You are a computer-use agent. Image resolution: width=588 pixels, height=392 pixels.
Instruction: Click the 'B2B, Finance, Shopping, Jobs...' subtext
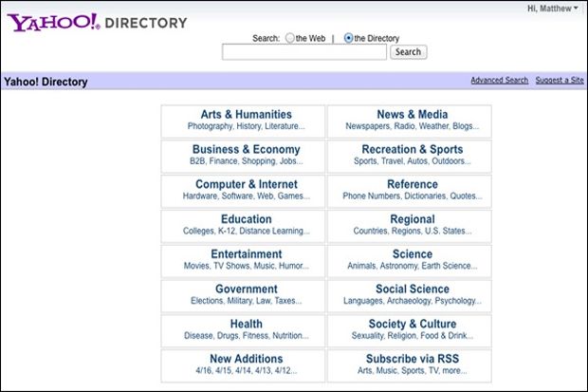[x=246, y=161]
